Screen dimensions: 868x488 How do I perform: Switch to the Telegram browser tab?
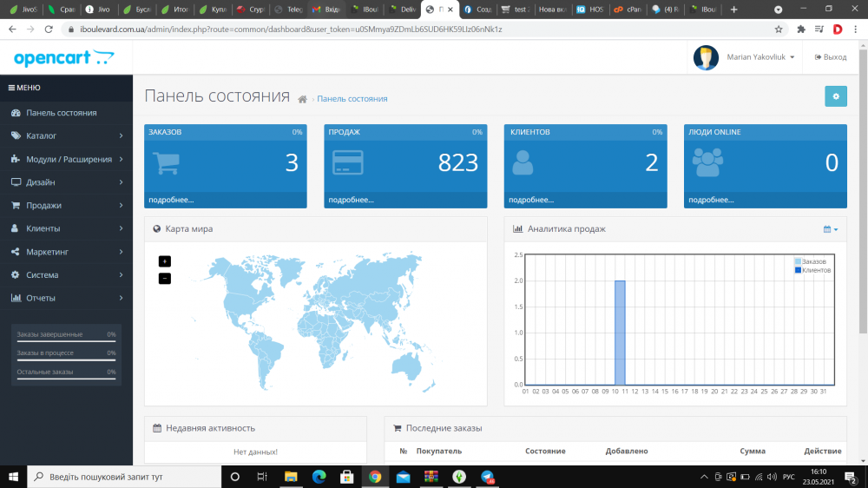pos(288,10)
